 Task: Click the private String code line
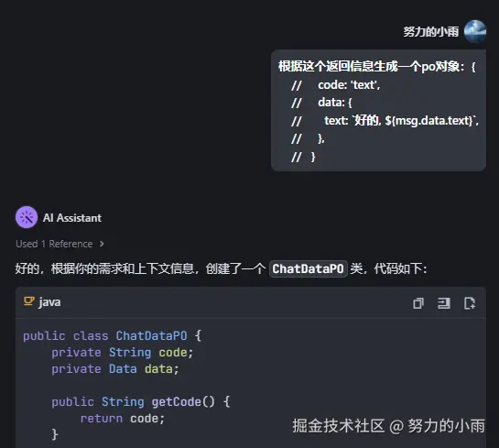[123, 353]
